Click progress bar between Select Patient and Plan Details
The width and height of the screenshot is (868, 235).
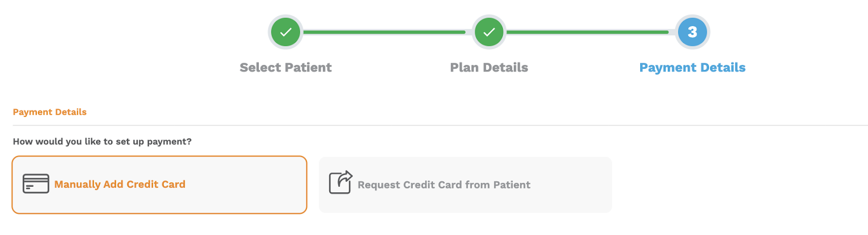(x=384, y=32)
